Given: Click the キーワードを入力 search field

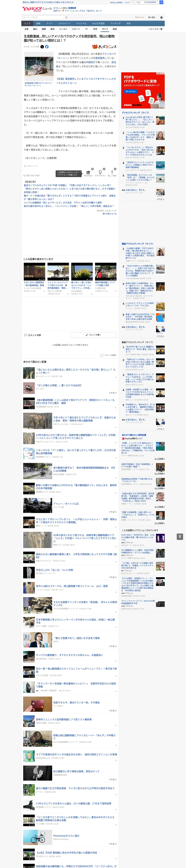Looking at the screenshot, I should coord(44,17).
